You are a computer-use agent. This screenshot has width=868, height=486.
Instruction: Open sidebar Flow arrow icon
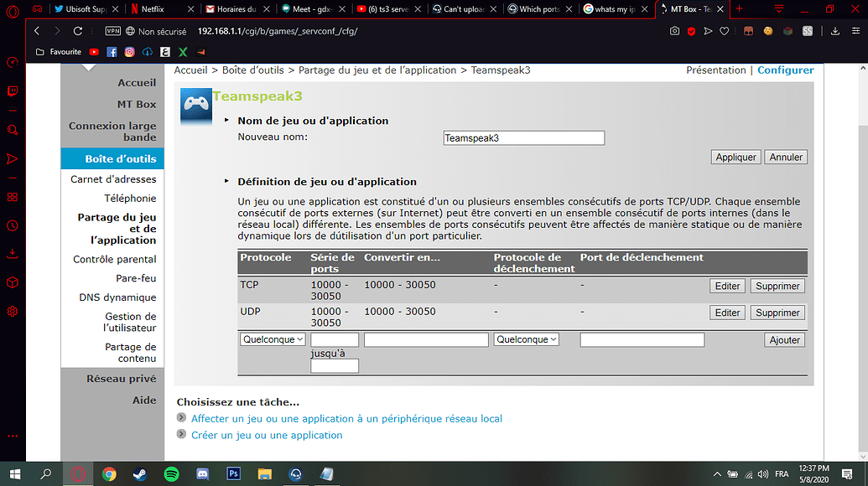(x=13, y=159)
